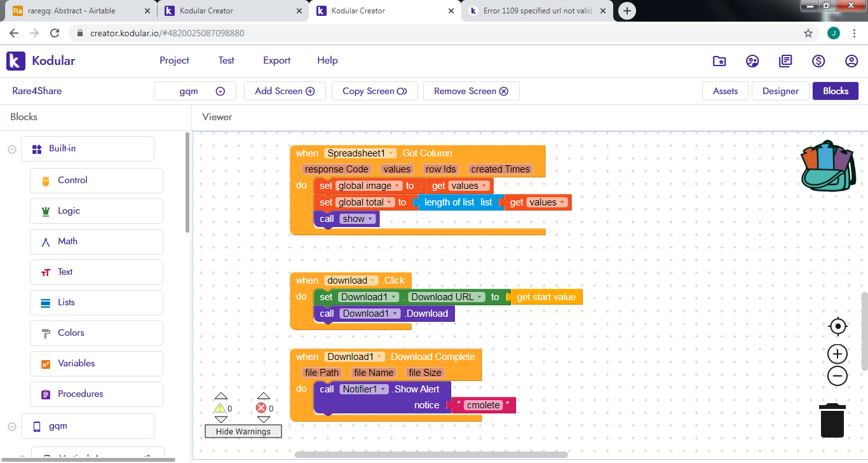Click the dollar sign monetization icon
868x463 pixels.
818,61
